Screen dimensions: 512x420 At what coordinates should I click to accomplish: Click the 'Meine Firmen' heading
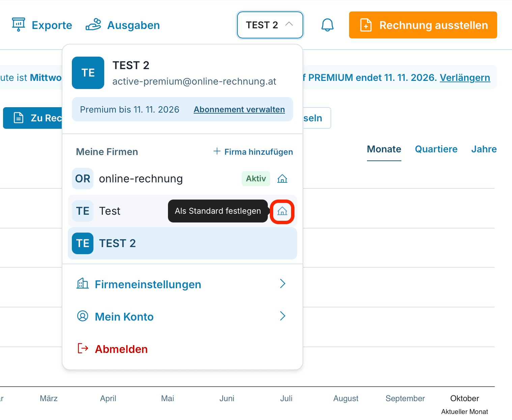pyautogui.click(x=107, y=152)
